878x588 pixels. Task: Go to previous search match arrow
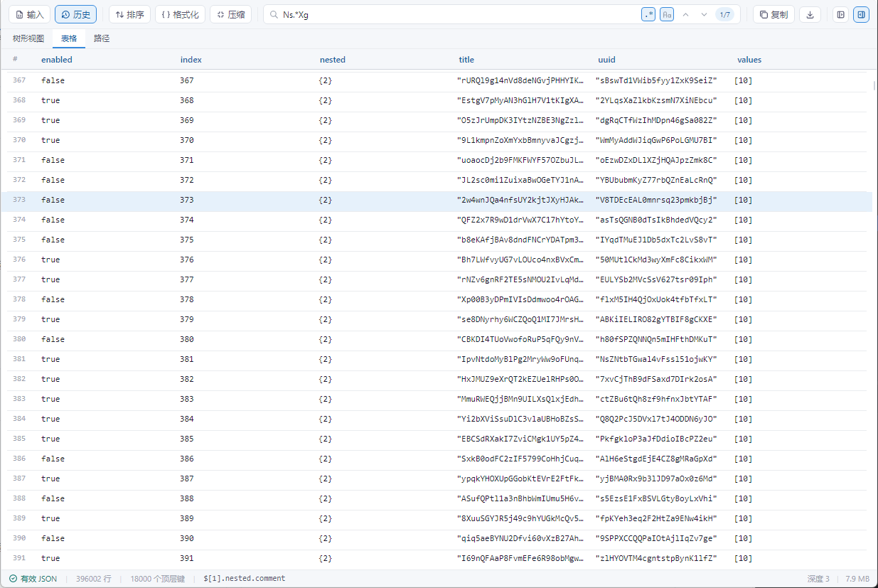click(685, 14)
